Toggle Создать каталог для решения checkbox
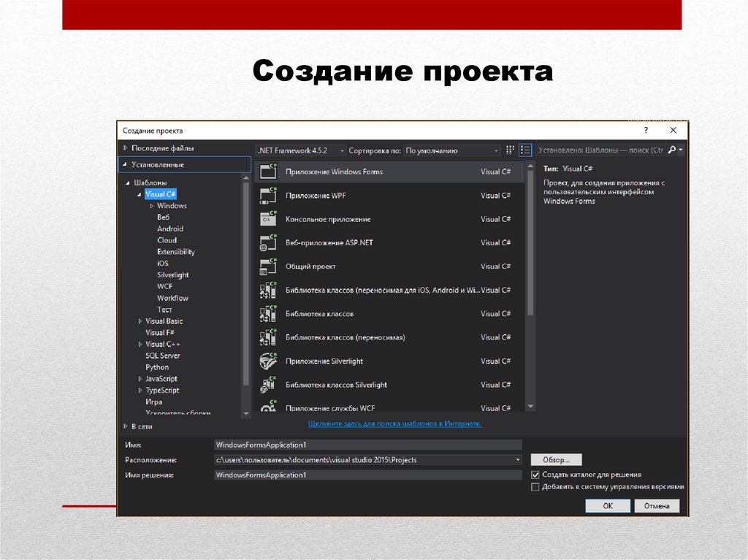 click(x=535, y=475)
